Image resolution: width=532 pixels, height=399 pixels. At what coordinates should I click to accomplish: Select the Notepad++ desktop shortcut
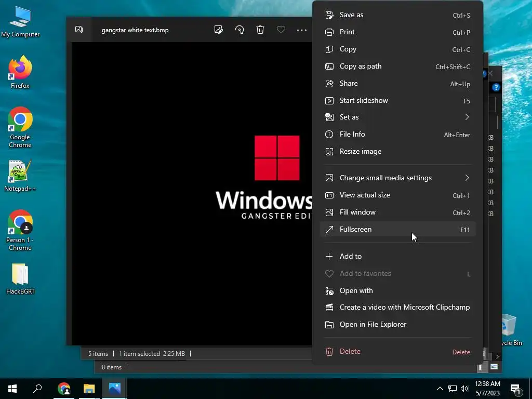coord(20,176)
